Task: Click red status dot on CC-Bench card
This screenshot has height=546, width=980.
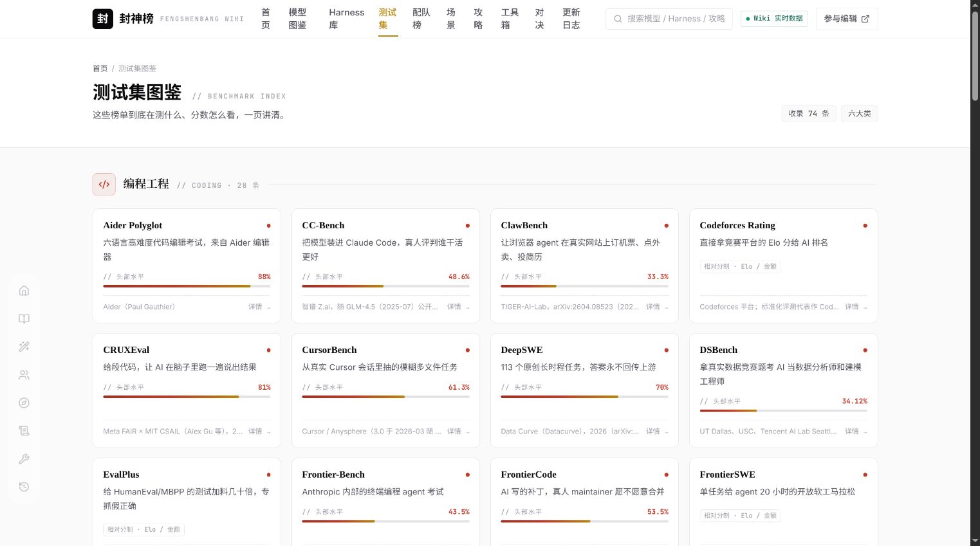Action: [467, 226]
